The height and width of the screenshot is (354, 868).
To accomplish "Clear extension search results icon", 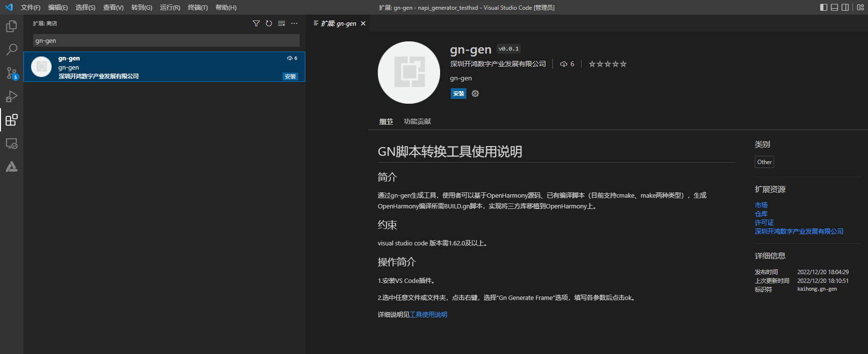I will point(282,23).
